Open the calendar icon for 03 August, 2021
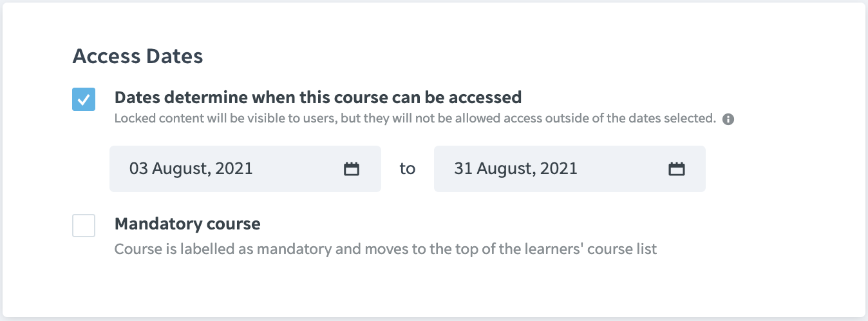 point(351,169)
